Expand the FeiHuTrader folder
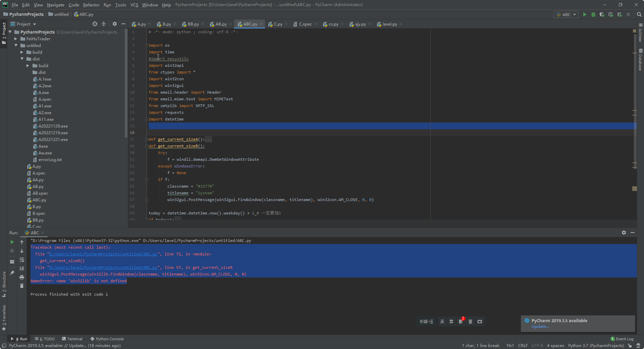This screenshot has height=349, width=644. (x=16, y=39)
